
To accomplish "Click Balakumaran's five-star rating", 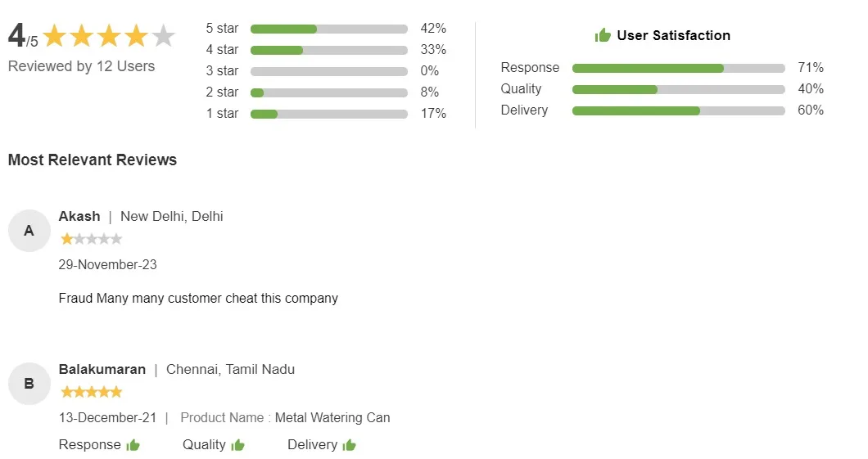I will [x=91, y=392].
